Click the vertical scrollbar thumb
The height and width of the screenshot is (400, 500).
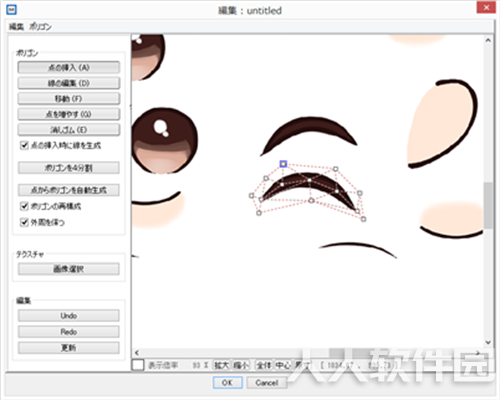488,205
